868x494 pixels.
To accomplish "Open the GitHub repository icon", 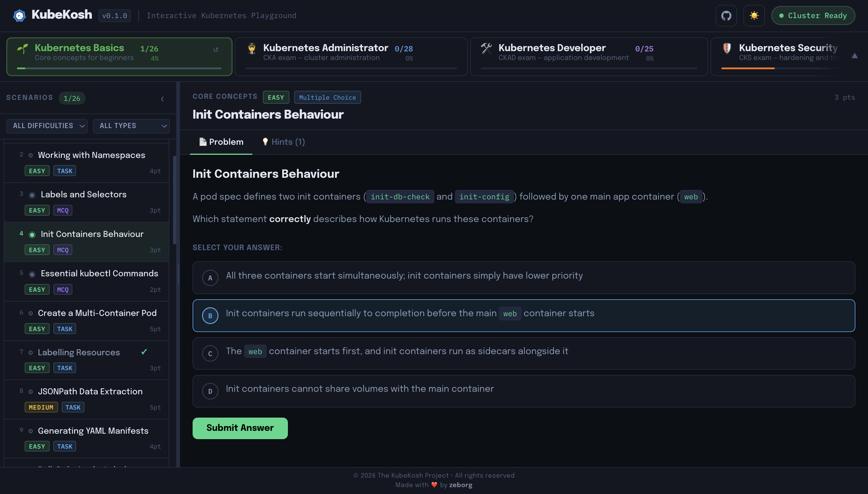I will 726,16.
